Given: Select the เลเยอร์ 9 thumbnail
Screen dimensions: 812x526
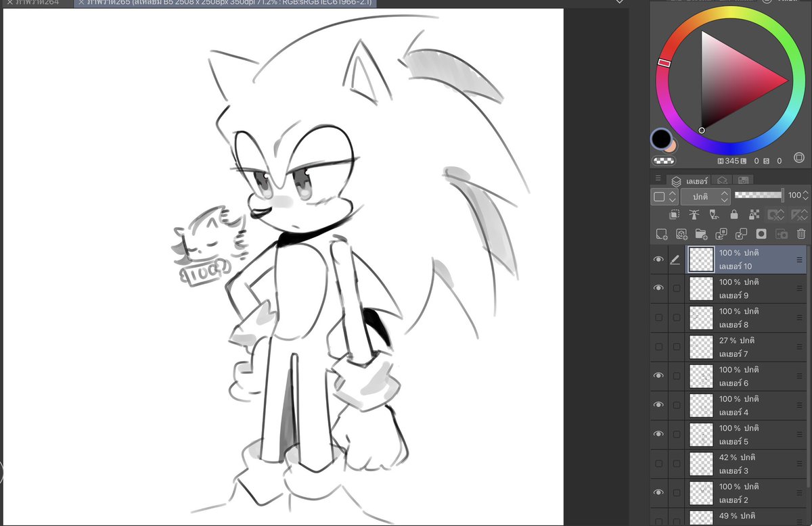Looking at the screenshot, I should pyautogui.click(x=702, y=289).
